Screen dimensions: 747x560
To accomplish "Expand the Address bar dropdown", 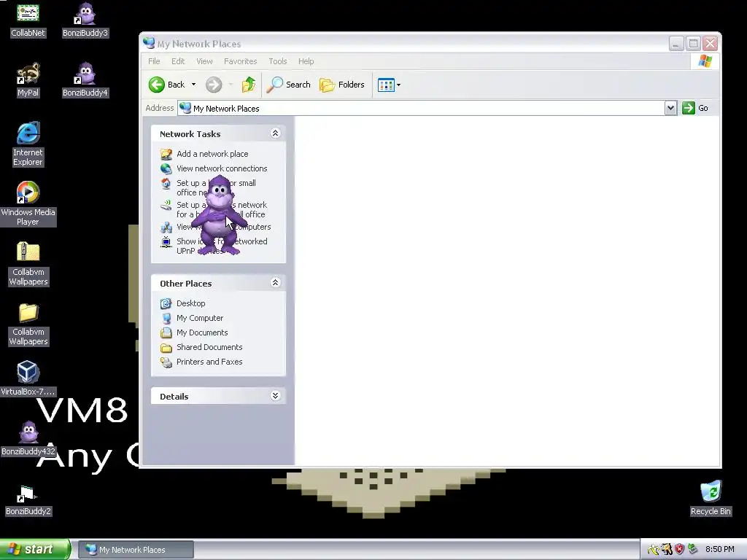I will click(x=670, y=108).
